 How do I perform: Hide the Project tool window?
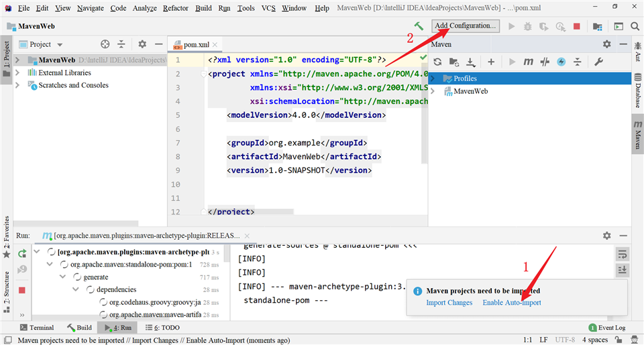(x=158, y=44)
